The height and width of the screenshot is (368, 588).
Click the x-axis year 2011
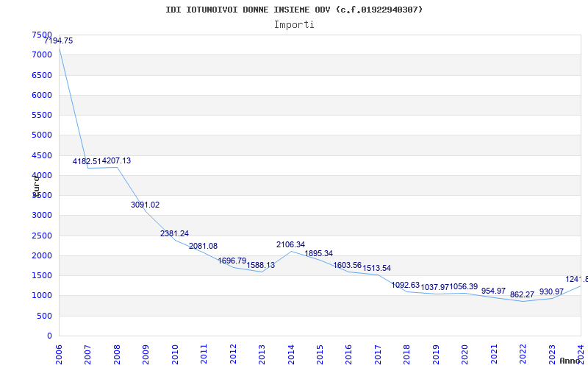(x=204, y=355)
